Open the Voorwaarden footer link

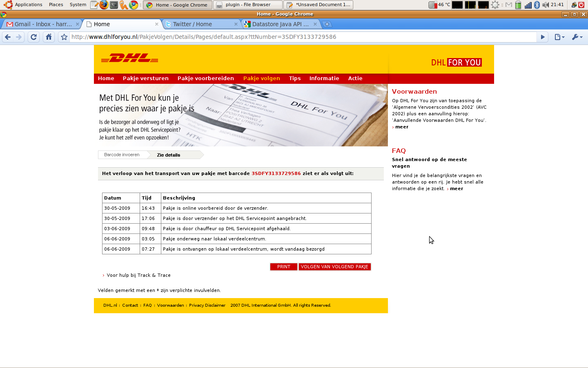point(170,305)
